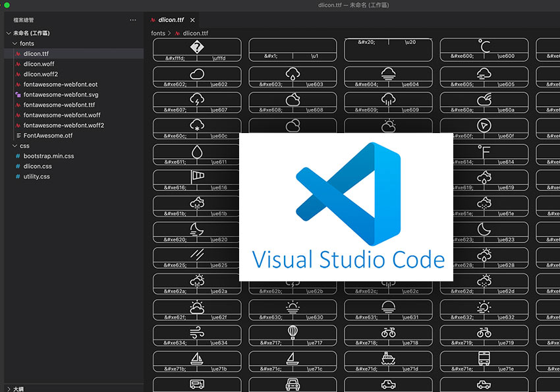Screen dimensions: 560x392
Task: Click the thunderstorm cloud glyph ue607
Action: click(197, 99)
